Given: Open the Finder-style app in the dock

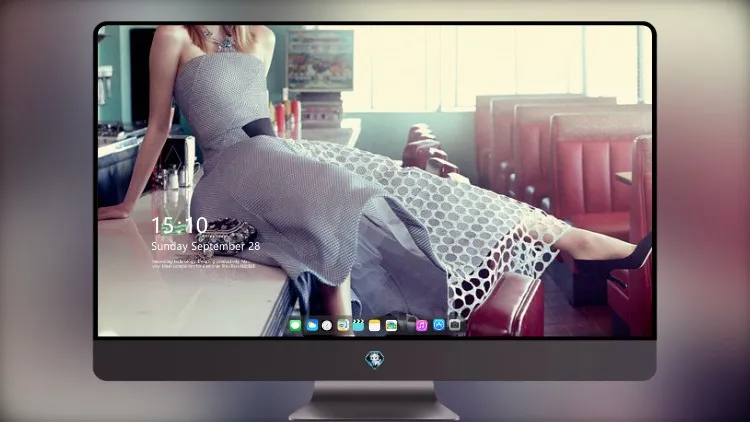Looking at the screenshot, I should (x=343, y=325).
